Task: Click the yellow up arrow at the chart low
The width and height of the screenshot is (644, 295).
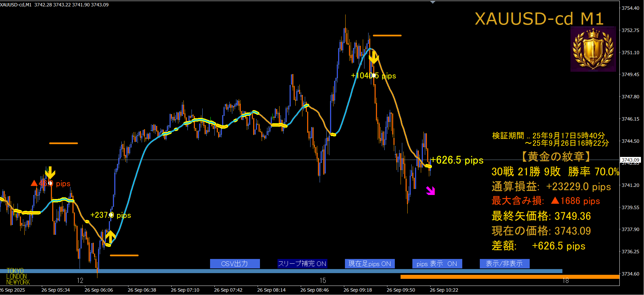Action: [110, 236]
